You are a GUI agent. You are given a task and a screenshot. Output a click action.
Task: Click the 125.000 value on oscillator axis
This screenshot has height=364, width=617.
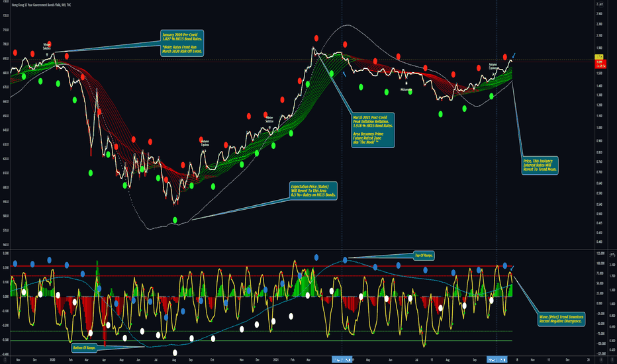[x=600, y=253]
